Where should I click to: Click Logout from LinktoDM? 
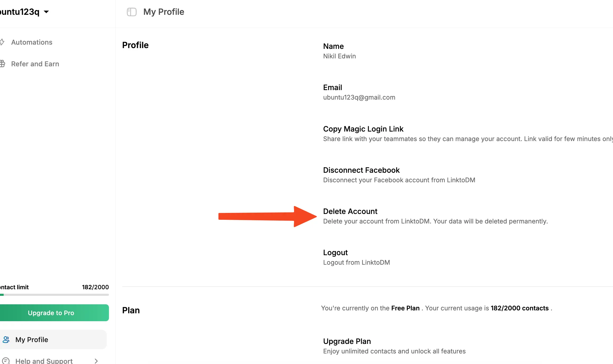point(335,252)
